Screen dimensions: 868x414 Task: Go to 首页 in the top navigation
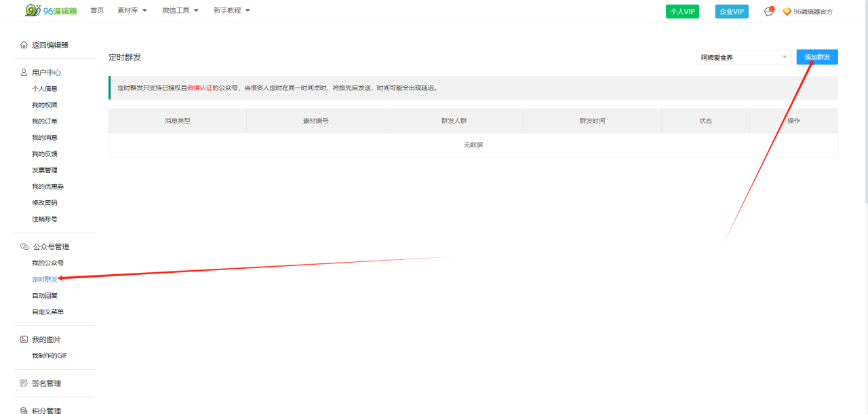click(x=97, y=10)
